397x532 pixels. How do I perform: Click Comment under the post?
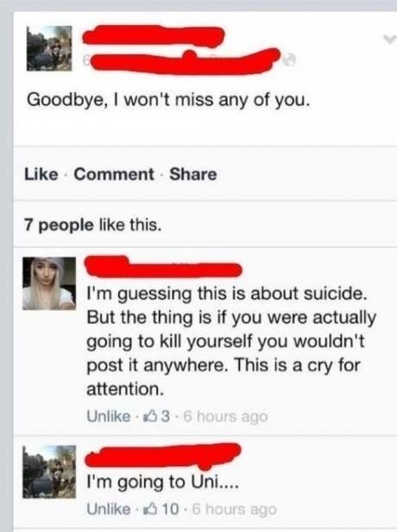click(114, 174)
